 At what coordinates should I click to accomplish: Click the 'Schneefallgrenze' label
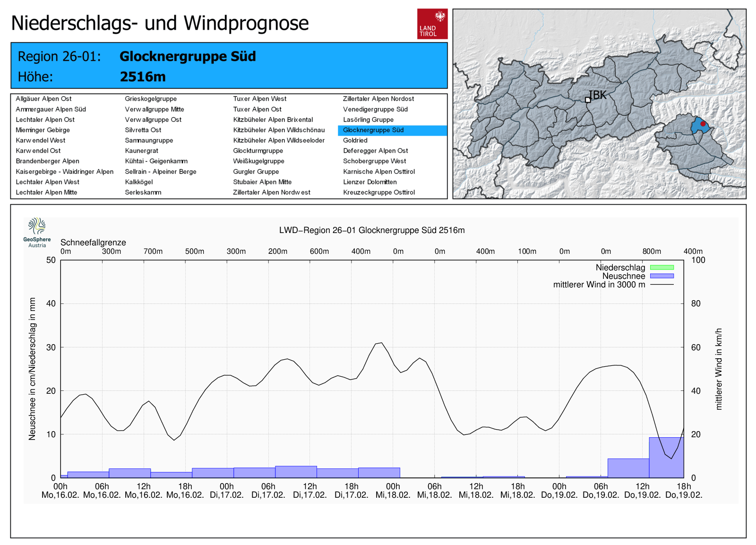tap(93, 242)
